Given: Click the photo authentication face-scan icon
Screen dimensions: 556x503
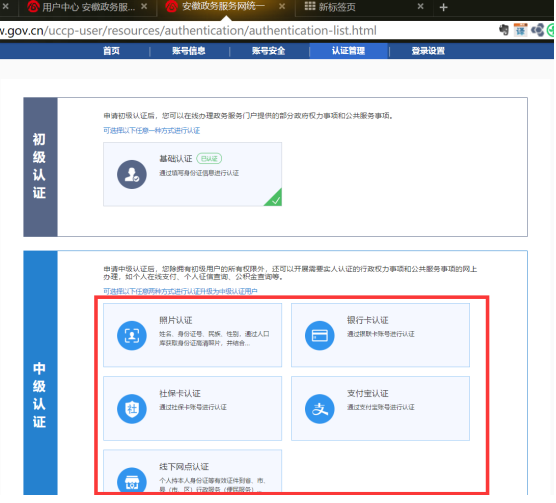Looking at the screenshot, I should (x=132, y=336).
